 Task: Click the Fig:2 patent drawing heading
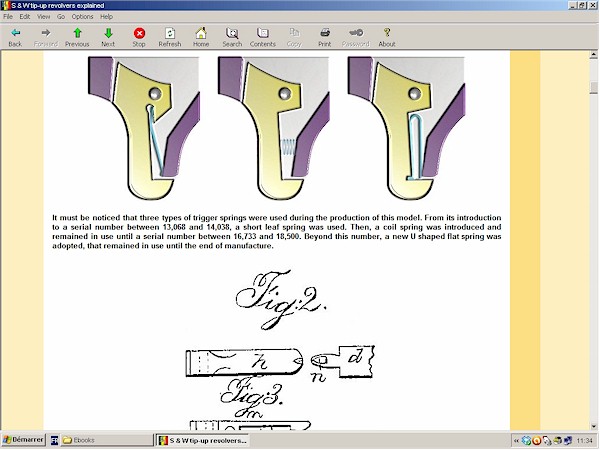(280, 300)
